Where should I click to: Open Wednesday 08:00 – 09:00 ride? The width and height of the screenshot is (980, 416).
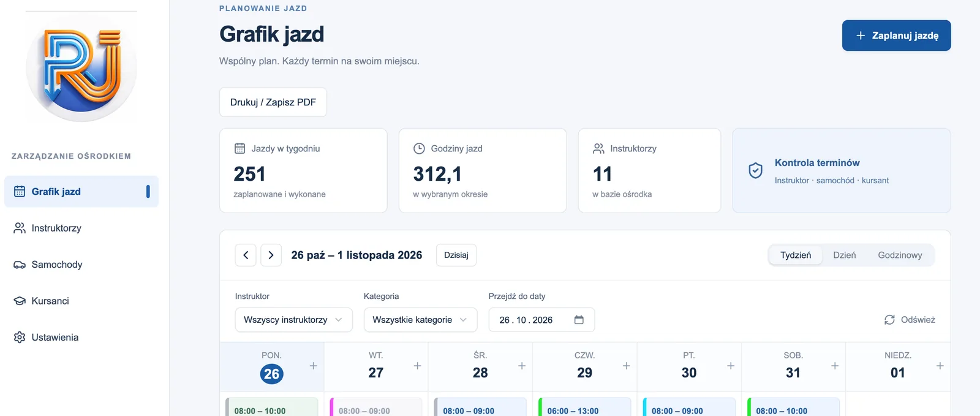pyautogui.click(x=480, y=407)
